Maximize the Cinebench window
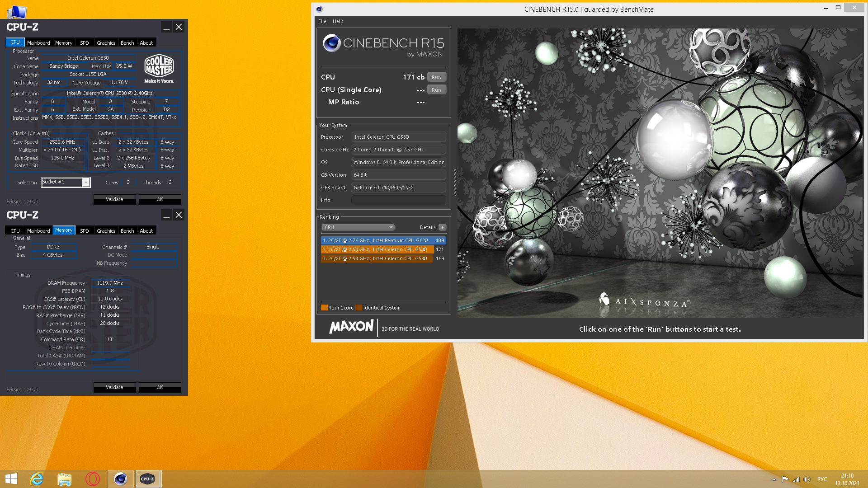 tap(838, 8)
